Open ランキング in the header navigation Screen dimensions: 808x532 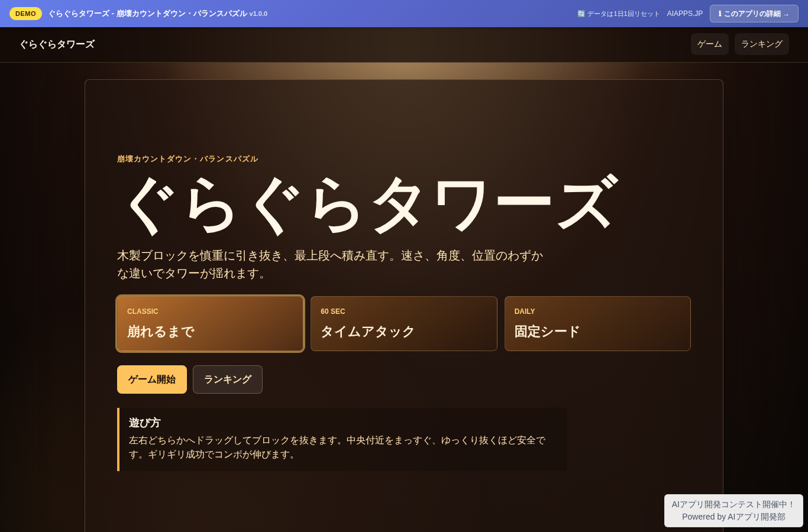pos(762,44)
